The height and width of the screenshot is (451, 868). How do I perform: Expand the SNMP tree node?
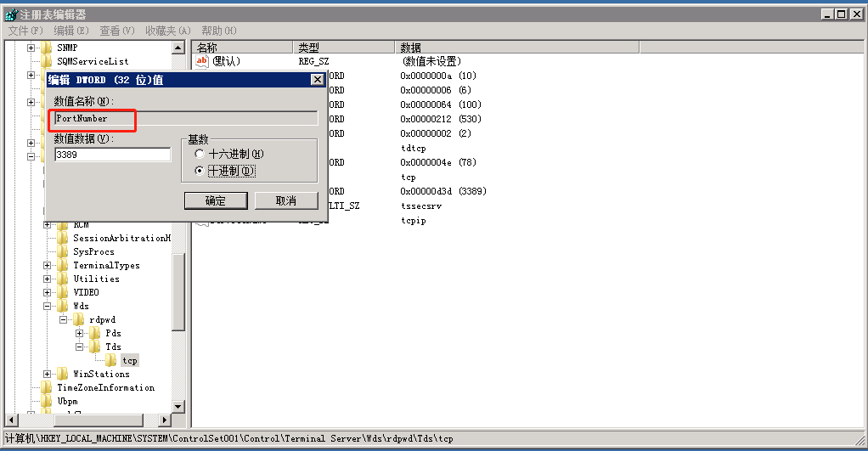(31, 48)
